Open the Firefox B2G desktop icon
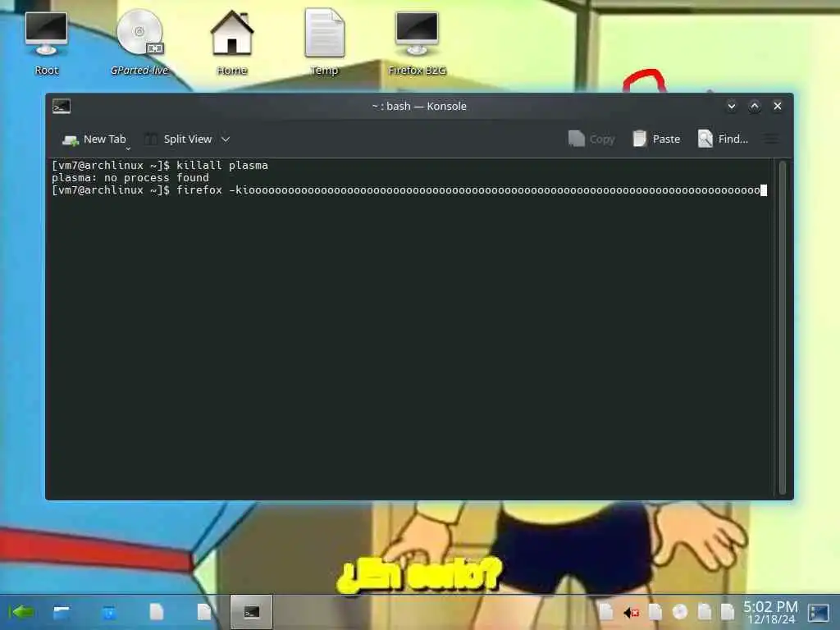The image size is (840, 630). click(x=418, y=43)
